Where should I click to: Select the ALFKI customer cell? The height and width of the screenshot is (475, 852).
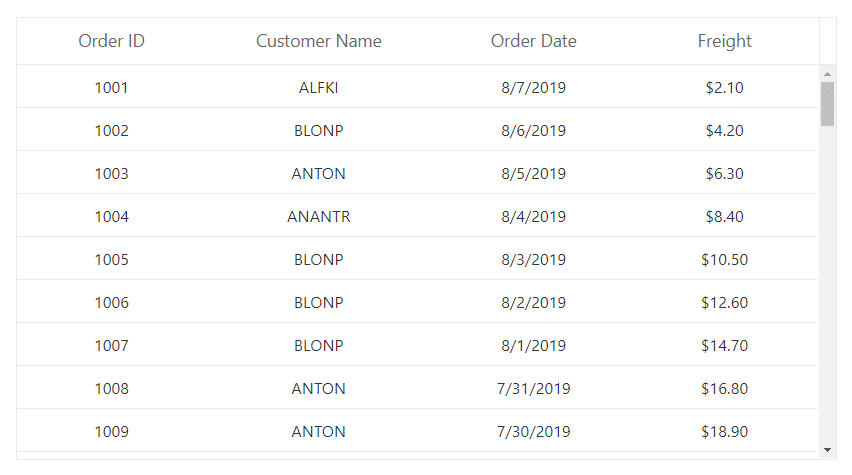(319, 87)
